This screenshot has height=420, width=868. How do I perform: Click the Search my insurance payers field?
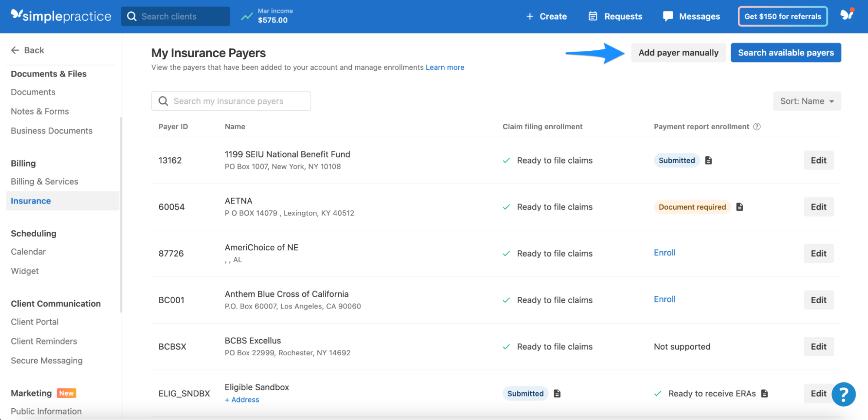tap(231, 101)
